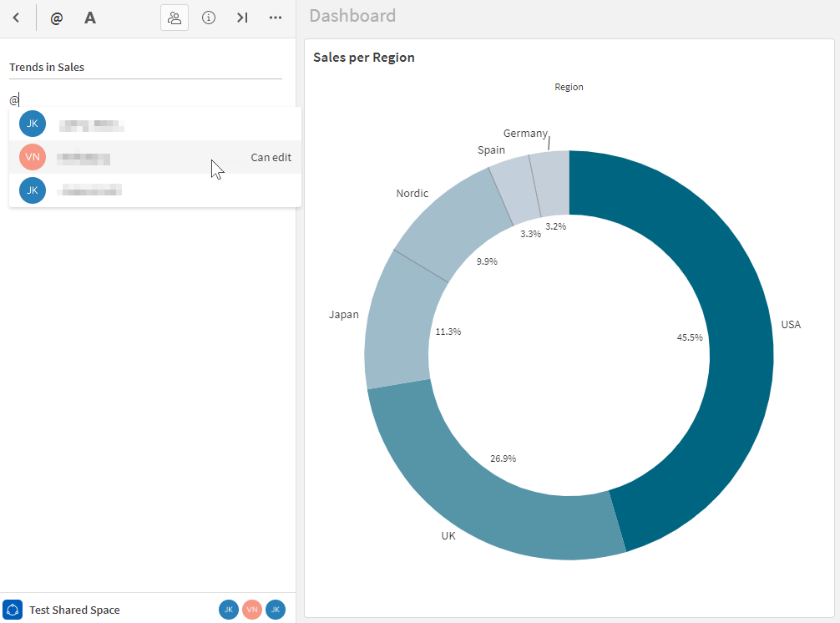Click the 9.9% value label

pyautogui.click(x=487, y=261)
